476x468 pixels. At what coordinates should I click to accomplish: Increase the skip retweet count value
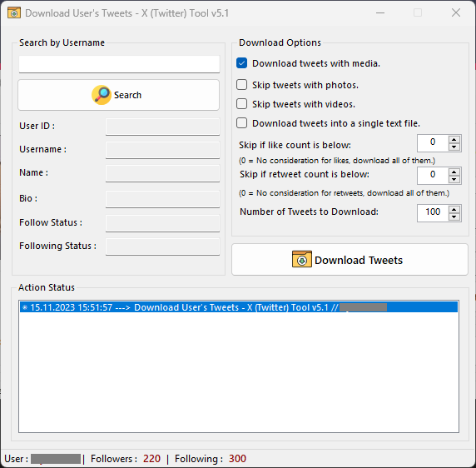pyautogui.click(x=454, y=172)
